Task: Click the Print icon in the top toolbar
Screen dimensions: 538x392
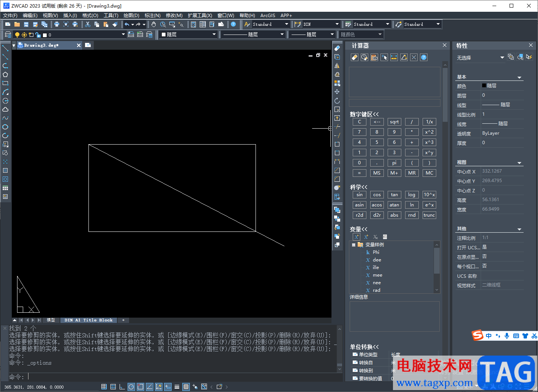Action: (57, 24)
